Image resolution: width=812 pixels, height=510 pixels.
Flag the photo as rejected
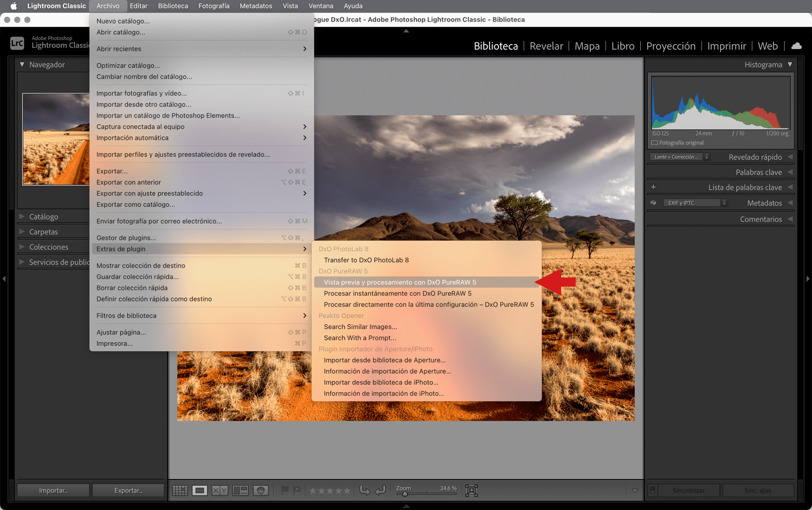point(296,490)
